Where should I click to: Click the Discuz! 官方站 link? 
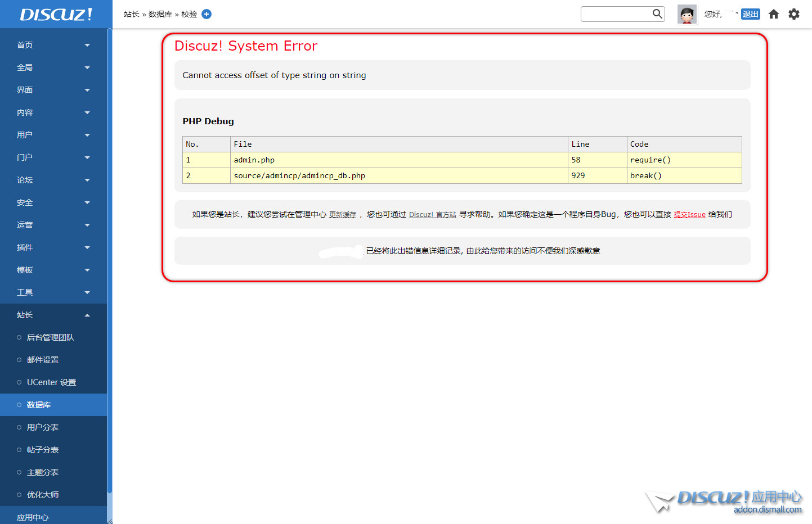click(432, 215)
